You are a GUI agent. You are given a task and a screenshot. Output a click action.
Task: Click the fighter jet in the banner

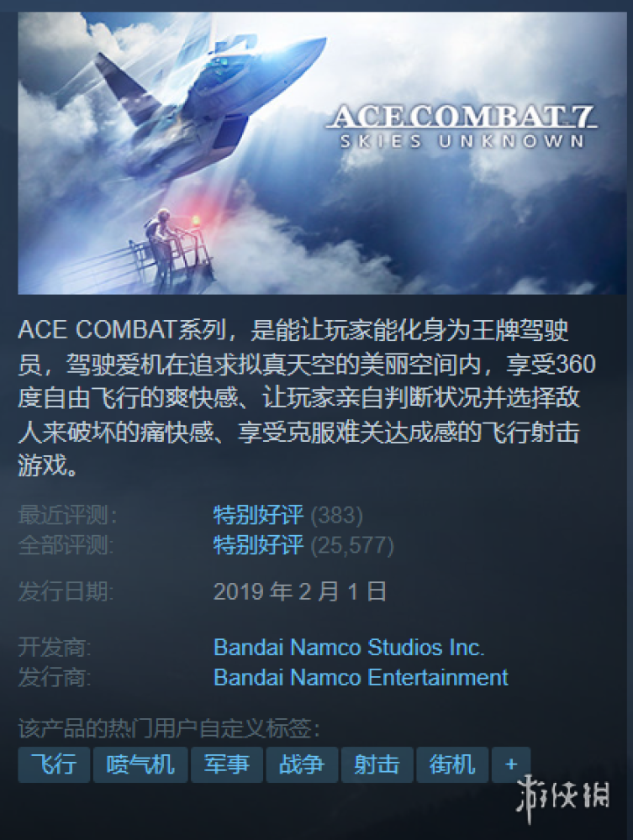click(x=209, y=97)
